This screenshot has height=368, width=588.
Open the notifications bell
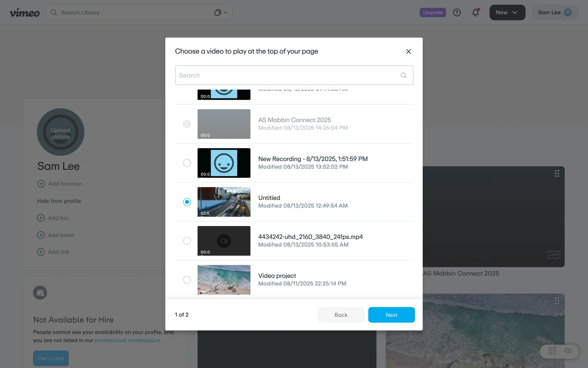click(475, 13)
